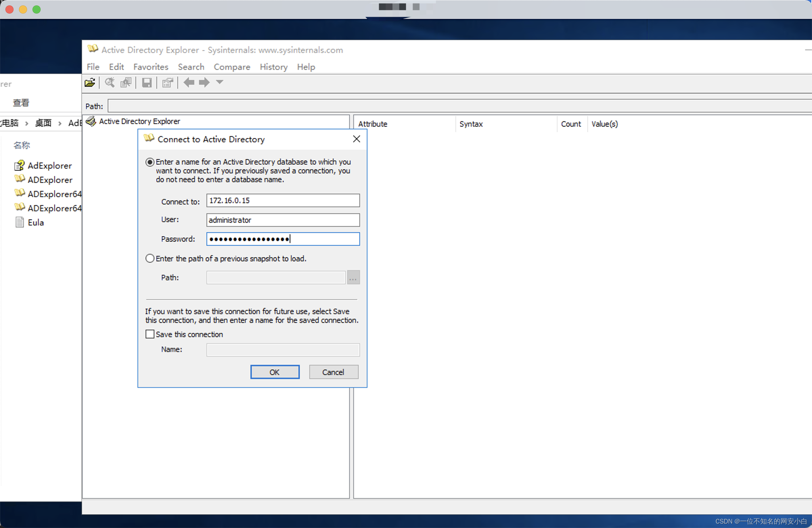Open the Favorites menu

point(151,67)
